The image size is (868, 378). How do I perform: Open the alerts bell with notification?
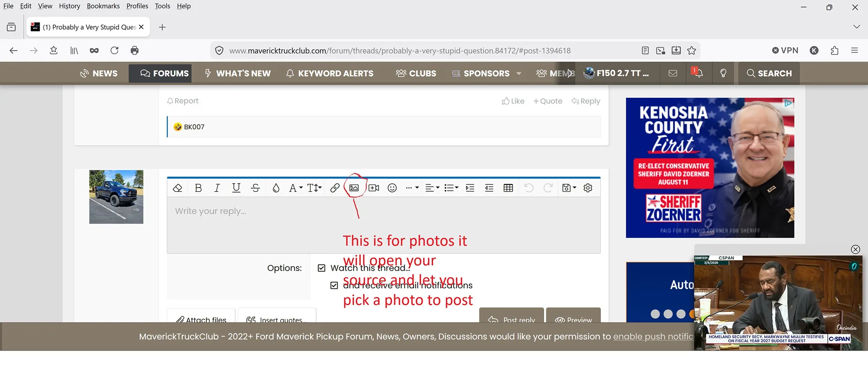[699, 73]
